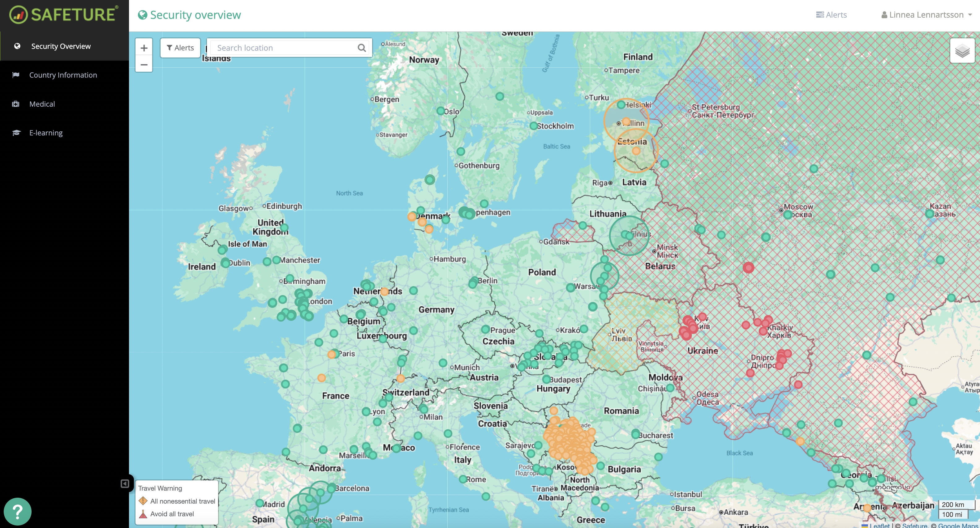Viewport: 980px width, 528px height.
Task: Switch to the Security Overview sidebar entry
Action: [x=61, y=46]
